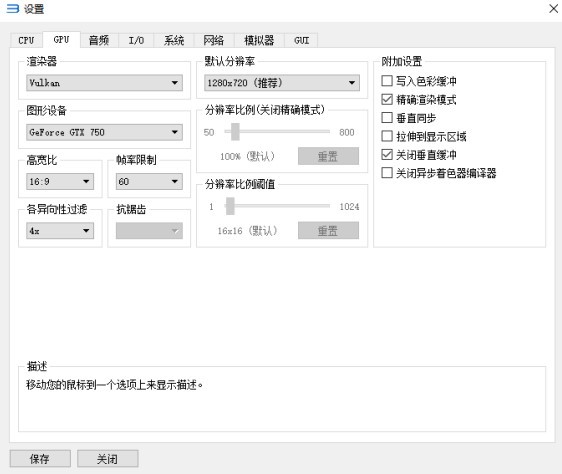Switch to the CPU tab
Viewport: 562px width, 474px height.
tap(26, 40)
